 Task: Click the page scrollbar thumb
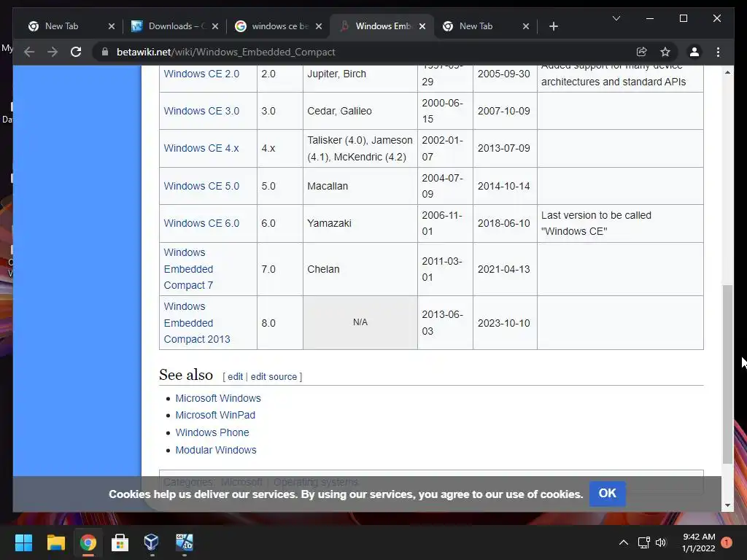(727, 374)
